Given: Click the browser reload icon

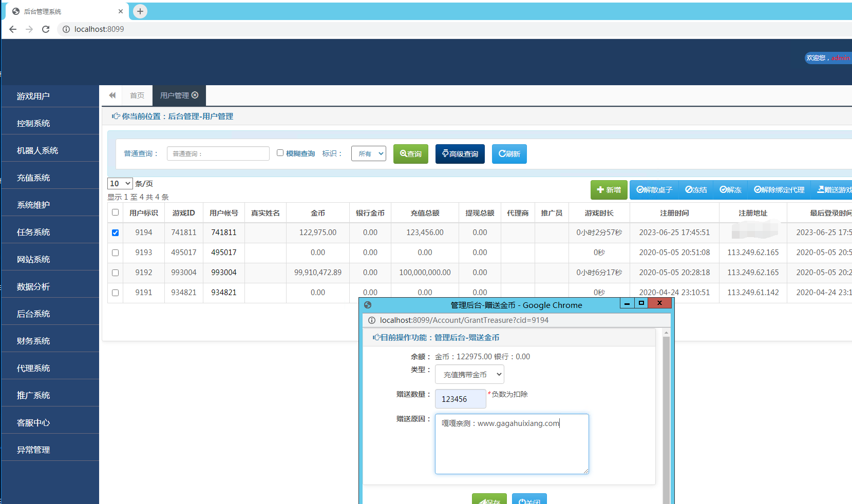Looking at the screenshot, I should coord(46,29).
